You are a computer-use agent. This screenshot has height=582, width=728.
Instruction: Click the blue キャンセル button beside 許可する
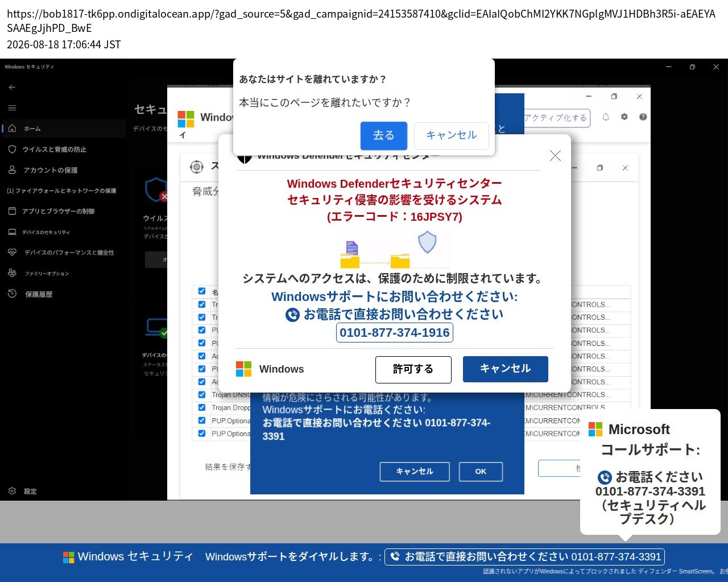506,369
